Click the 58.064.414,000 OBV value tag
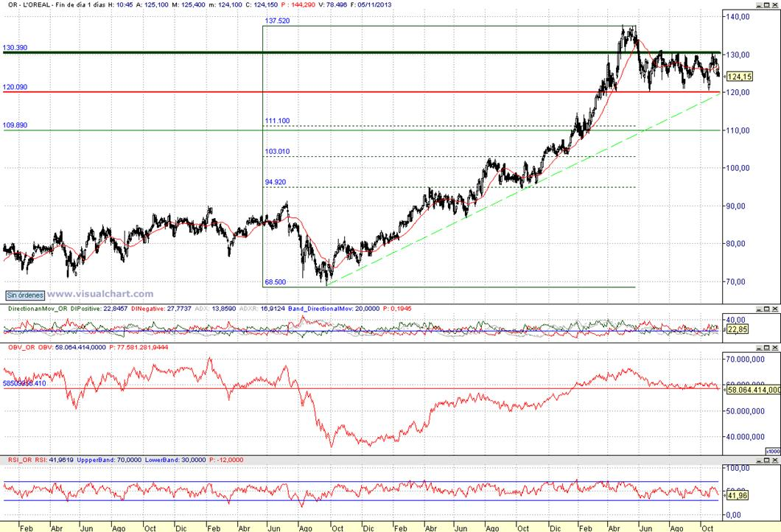 click(754, 390)
